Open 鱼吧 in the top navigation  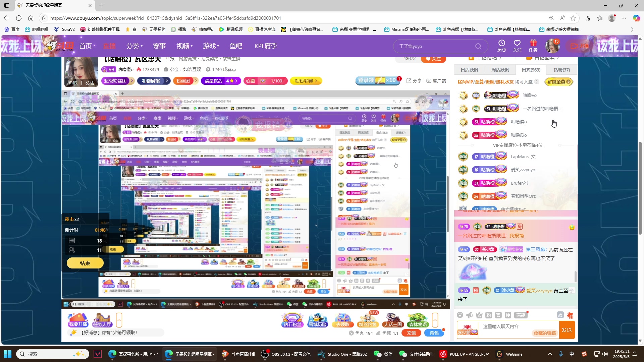tap(236, 46)
